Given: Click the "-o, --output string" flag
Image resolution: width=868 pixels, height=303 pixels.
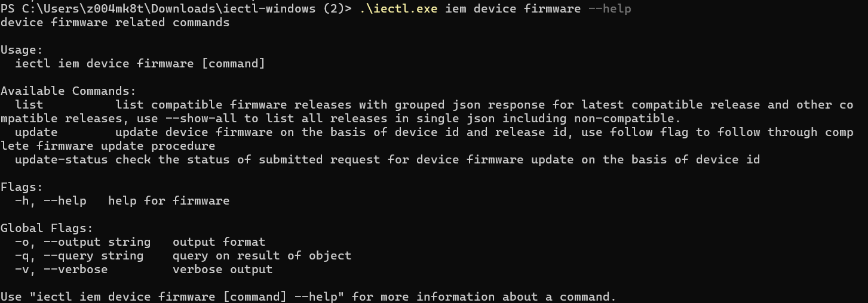Looking at the screenshot, I should 83,242.
